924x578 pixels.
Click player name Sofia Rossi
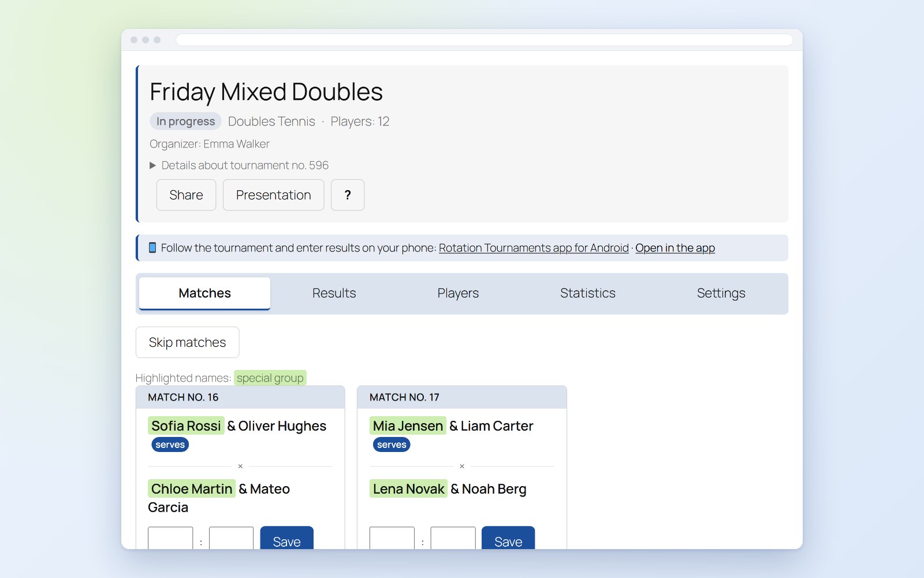186,426
